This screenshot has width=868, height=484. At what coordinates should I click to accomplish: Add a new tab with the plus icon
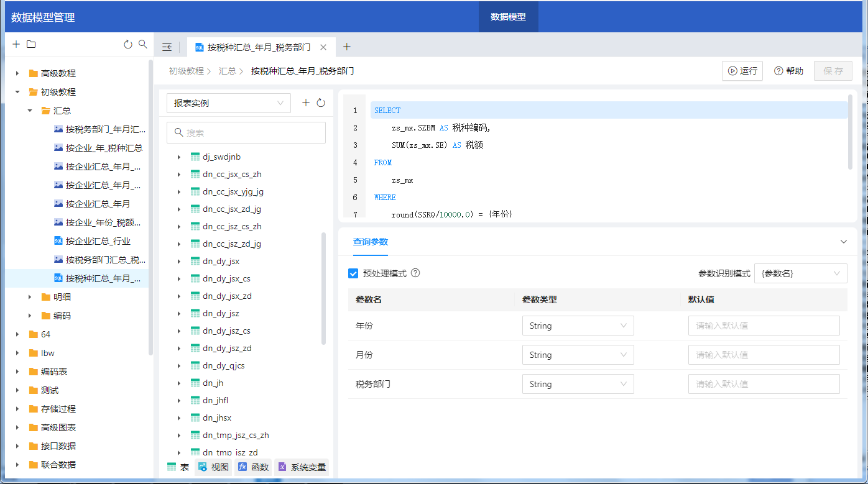pyautogui.click(x=347, y=47)
